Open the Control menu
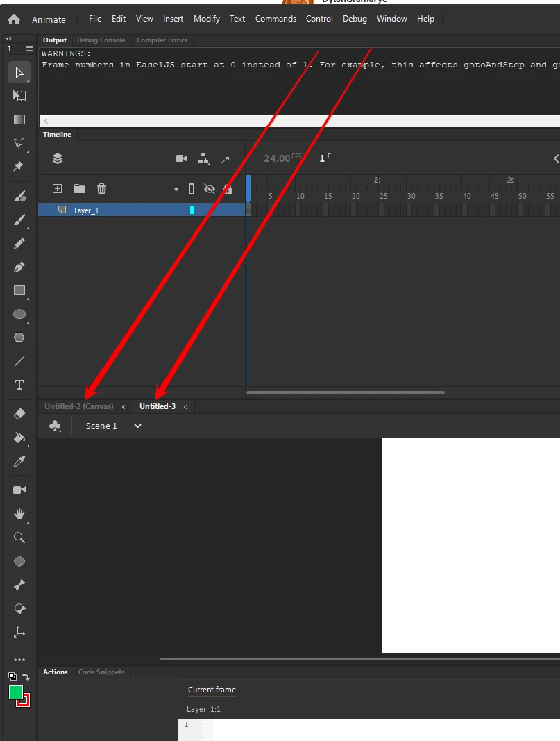 click(x=319, y=19)
